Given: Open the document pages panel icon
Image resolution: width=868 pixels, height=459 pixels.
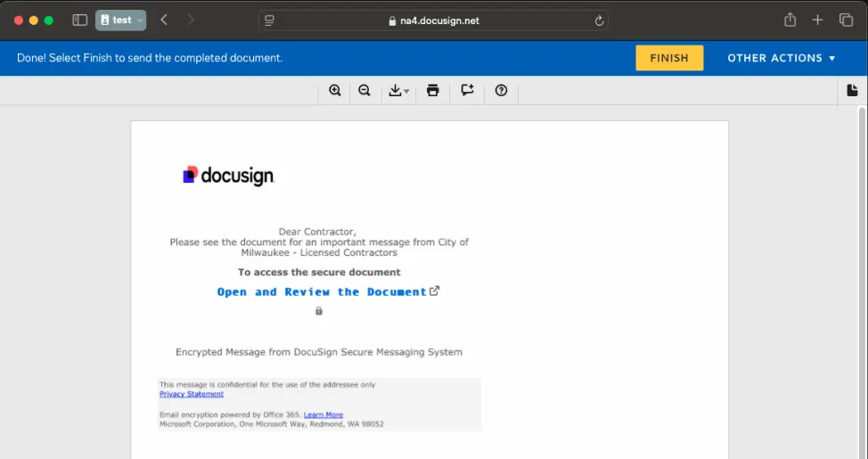Looking at the screenshot, I should pyautogui.click(x=852, y=90).
